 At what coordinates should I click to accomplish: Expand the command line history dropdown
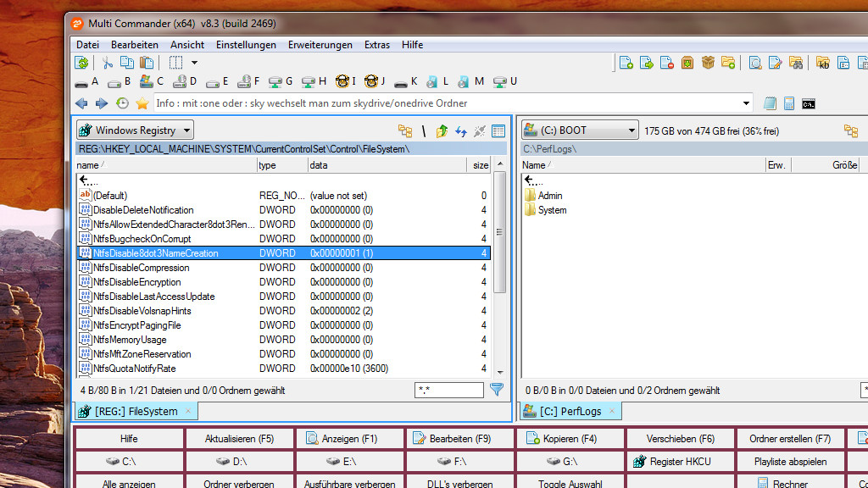[746, 103]
